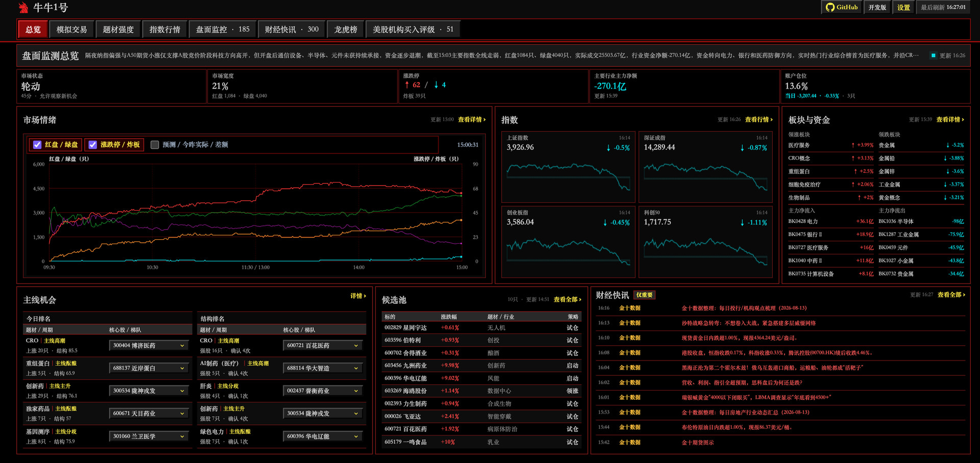Click 查看全部 in 财经快讯 panel

(x=951, y=295)
